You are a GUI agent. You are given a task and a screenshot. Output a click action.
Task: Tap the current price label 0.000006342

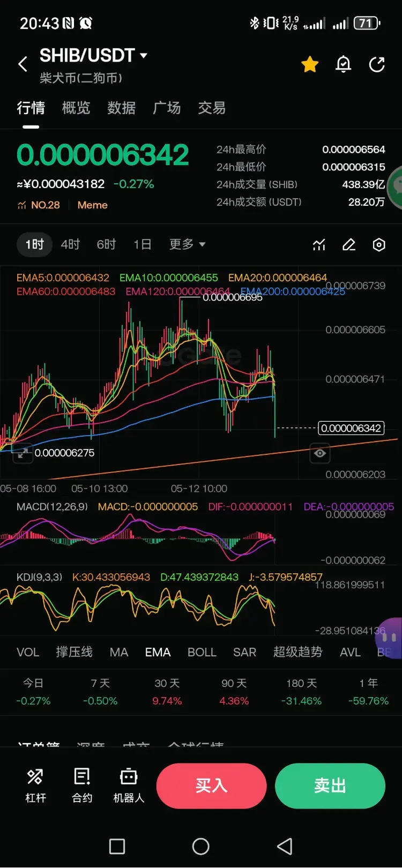coord(351,428)
